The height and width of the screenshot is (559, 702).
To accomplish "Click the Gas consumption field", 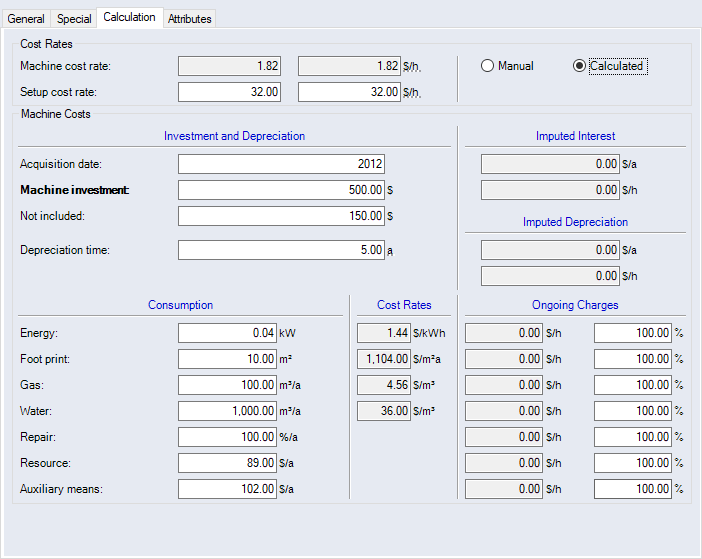I will click(x=227, y=385).
